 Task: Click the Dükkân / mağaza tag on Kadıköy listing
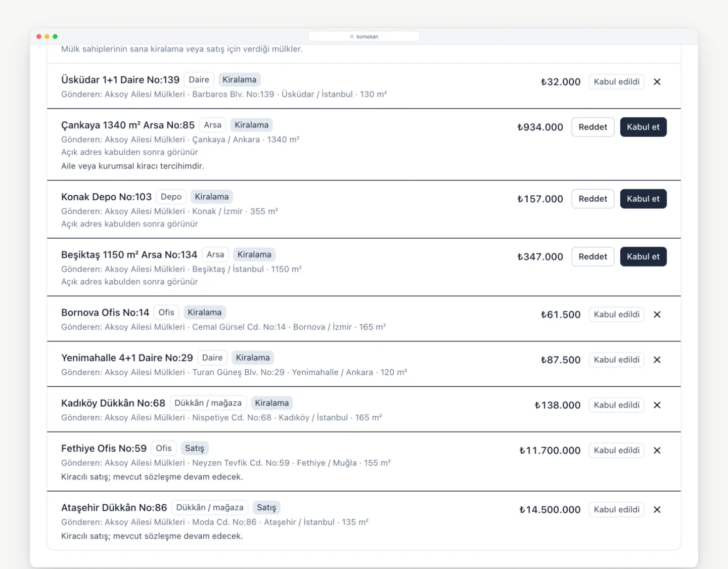pos(208,403)
